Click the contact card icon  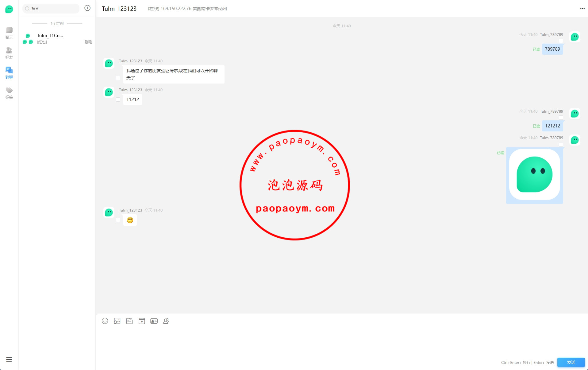point(154,321)
